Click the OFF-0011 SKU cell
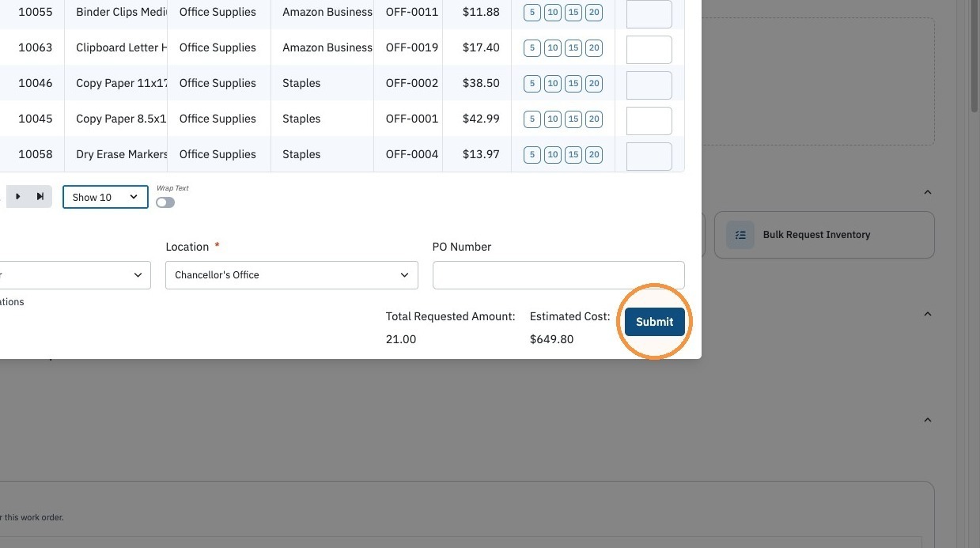This screenshot has width=980, height=548. [411, 12]
